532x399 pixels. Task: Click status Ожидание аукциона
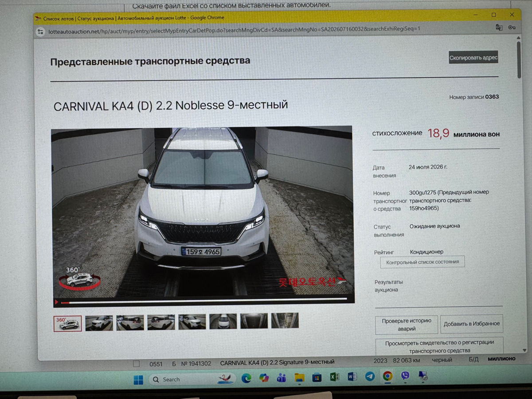435,226
